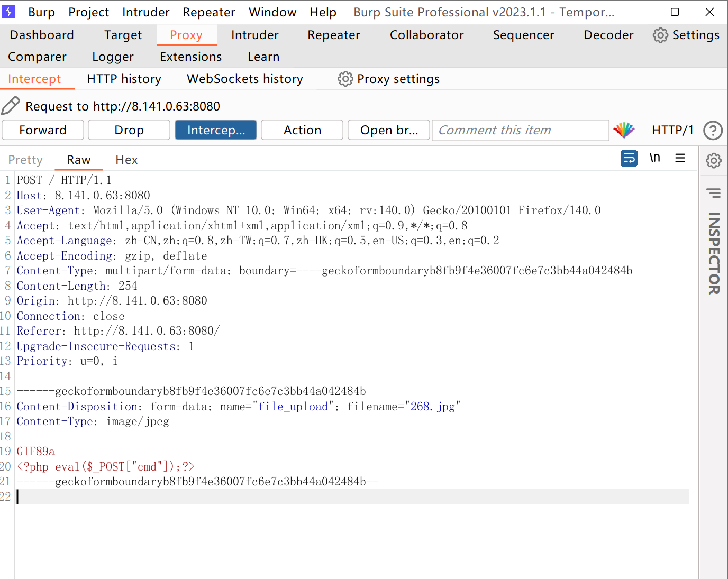728x579 pixels.
Task: Click the Host header value 8.141.0.63:8080
Action: [102, 196]
